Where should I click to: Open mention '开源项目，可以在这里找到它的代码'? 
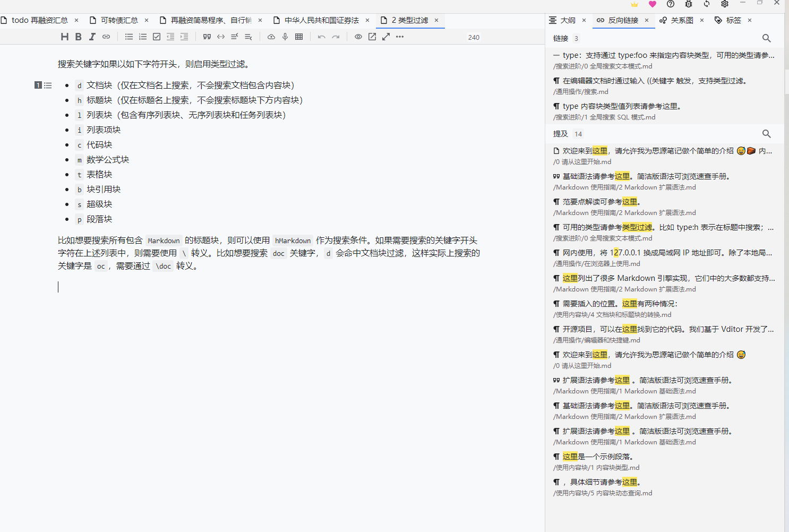click(x=664, y=334)
